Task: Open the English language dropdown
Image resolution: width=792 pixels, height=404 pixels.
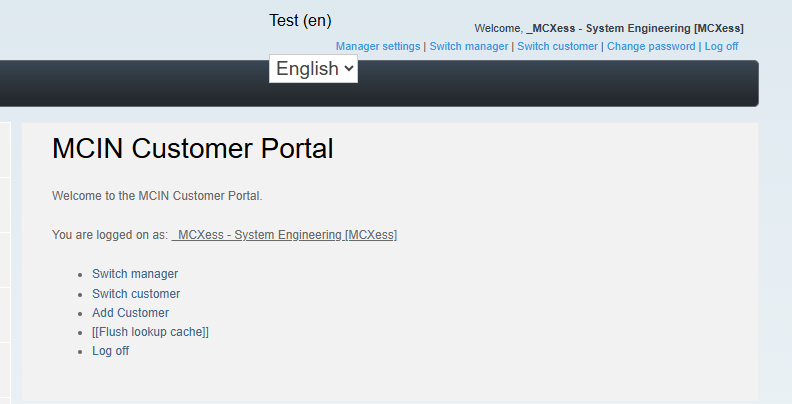Action: pyautogui.click(x=313, y=69)
